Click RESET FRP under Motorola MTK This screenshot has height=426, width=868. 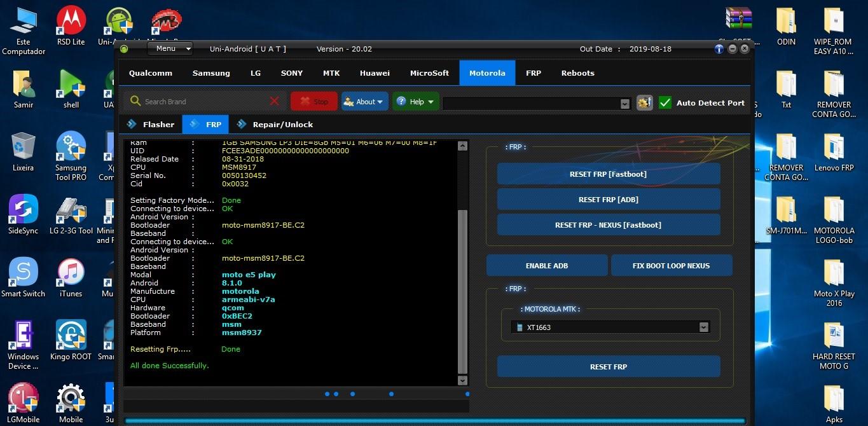click(609, 367)
